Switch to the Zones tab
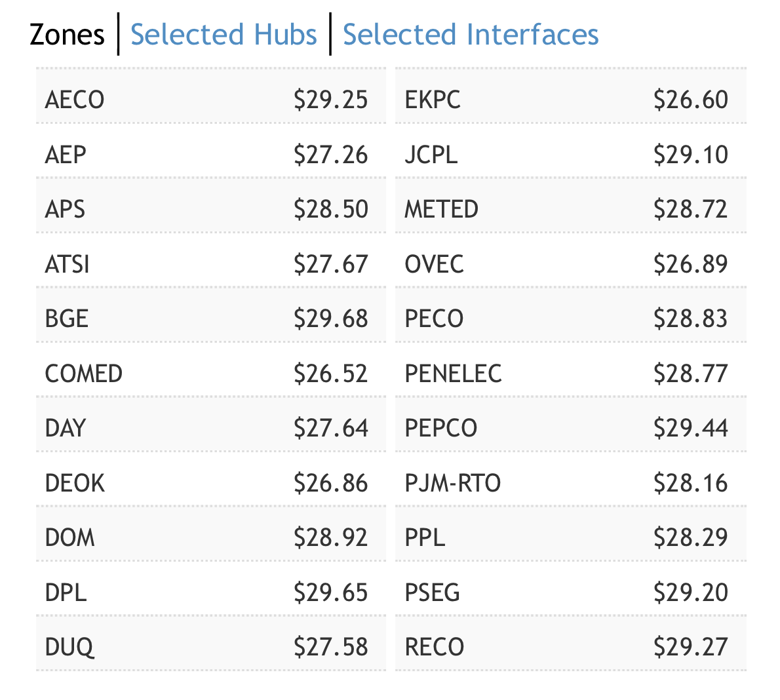This screenshot has width=780, height=700. click(67, 35)
